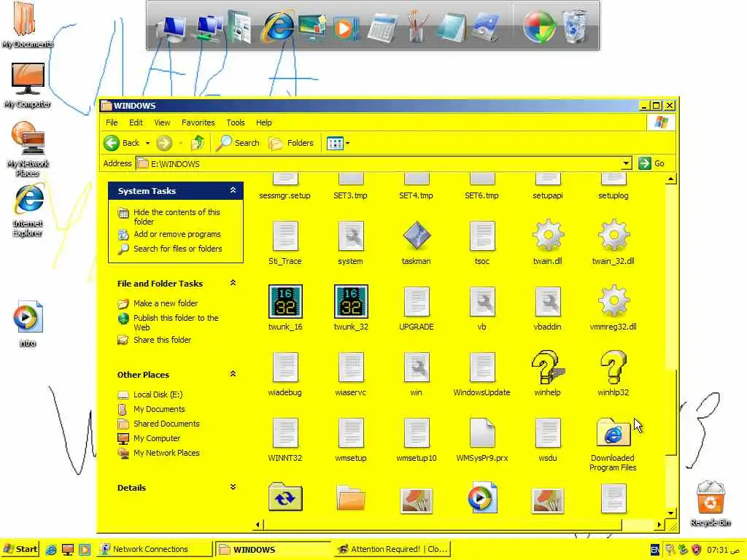Select the taskman application icon
This screenshot has width=747, height=560.
417,236
